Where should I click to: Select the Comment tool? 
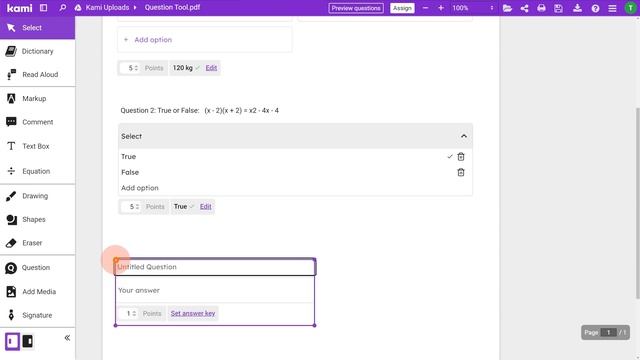coord(38,122)
